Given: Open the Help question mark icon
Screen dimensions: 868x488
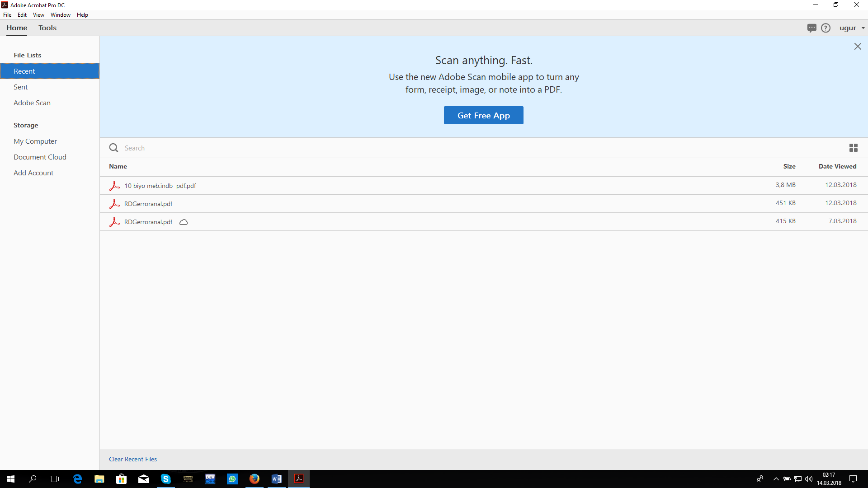Looking at the screenshot, I should click(826, 28).
